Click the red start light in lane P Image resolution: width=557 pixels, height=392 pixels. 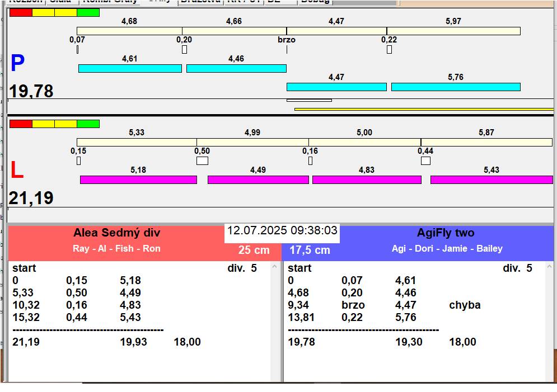pos(21,12)
